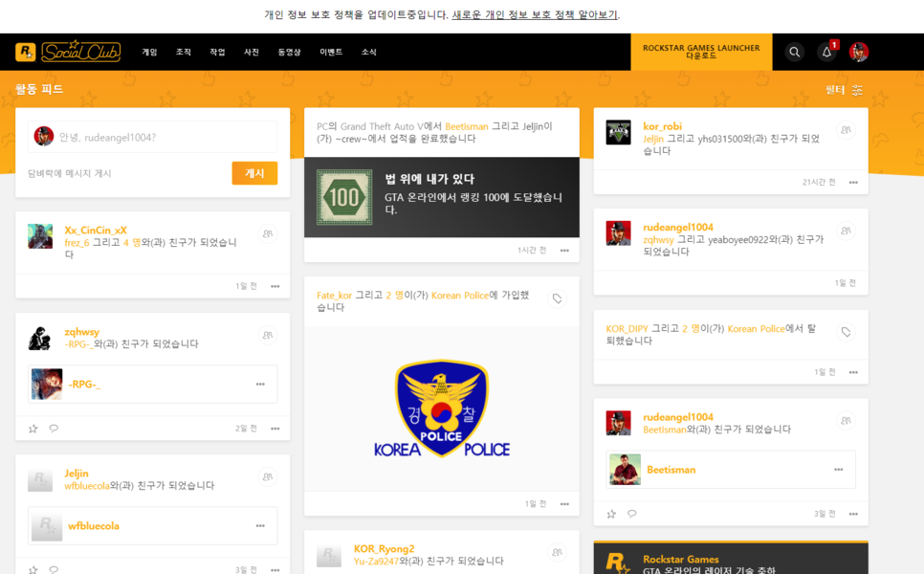The height and width of the screenshot is (574, 924).
Task: Open -RPG-_ friend avatar
Action: 47,385
